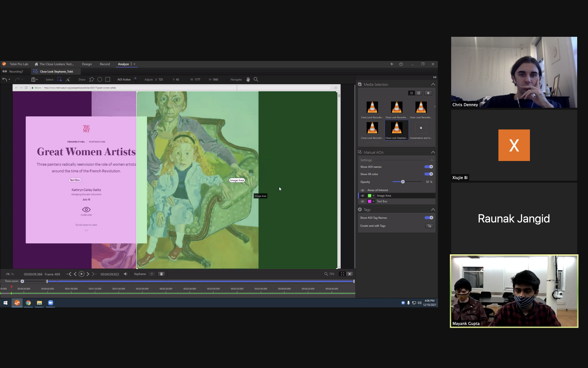Click the Windows Start button
This screenshot has height=368, width=588.
pos(6,303)
